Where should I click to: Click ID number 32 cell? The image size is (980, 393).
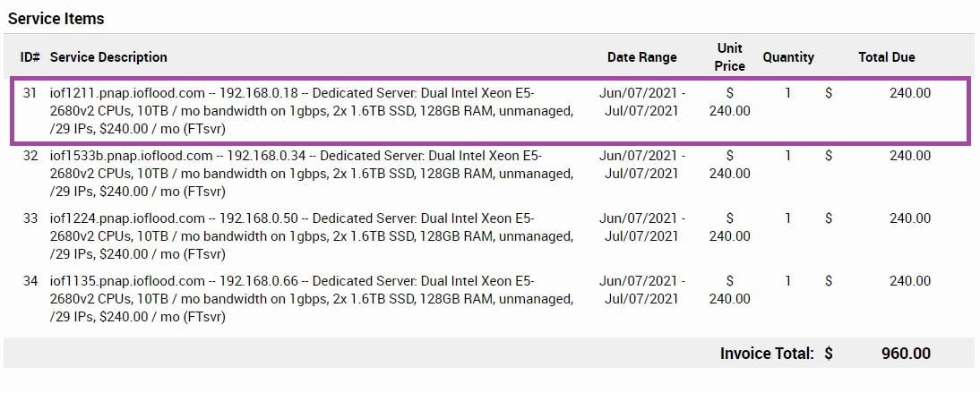[x=31, y=156]
